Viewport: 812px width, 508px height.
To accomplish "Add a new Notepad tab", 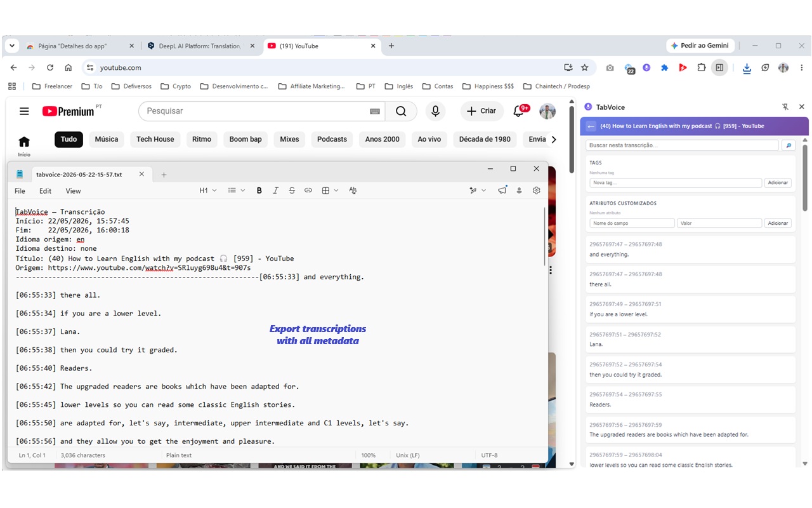I will (164, 175).
